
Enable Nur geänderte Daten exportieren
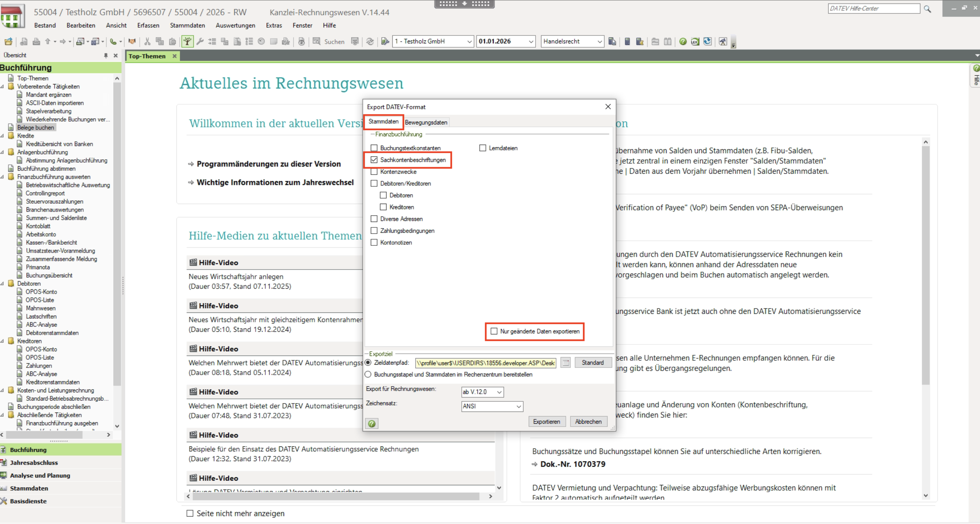(494, 331)
